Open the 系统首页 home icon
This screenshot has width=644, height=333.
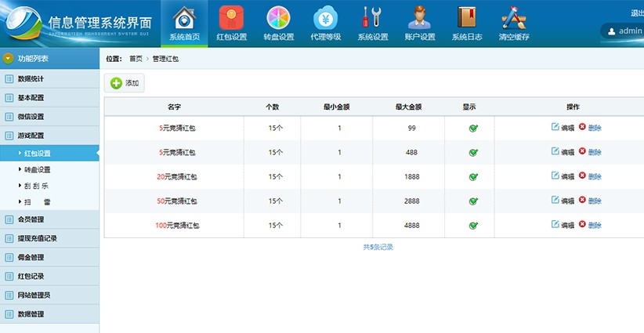coord(185,19)
